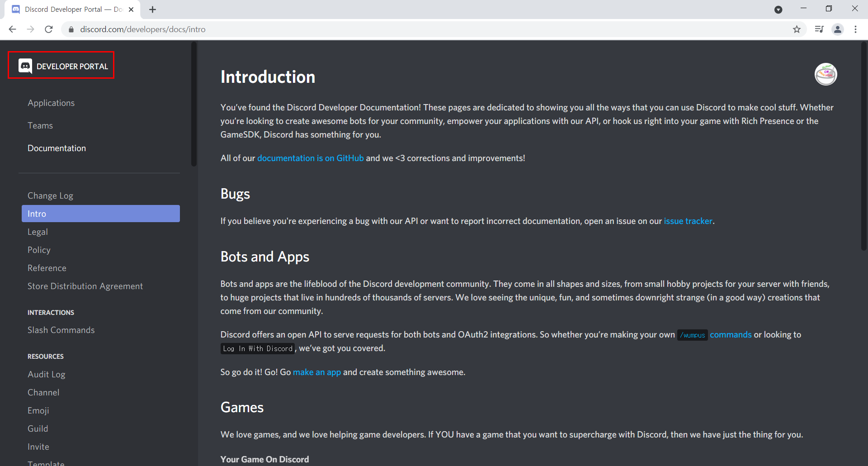Viewport: 868px width, 466px height.
Task: Click the 'commands' link
Action: pyautogui.click(x=731, y=335)
